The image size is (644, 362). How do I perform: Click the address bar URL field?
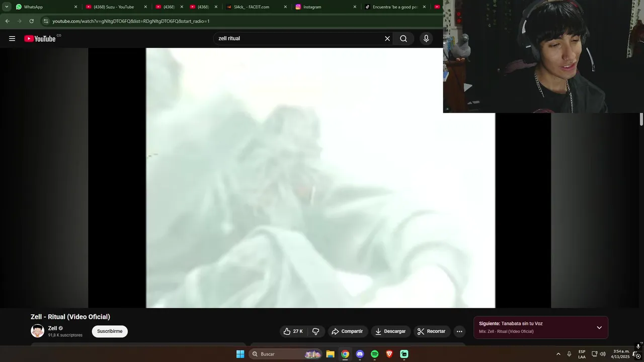coord(242,21)
